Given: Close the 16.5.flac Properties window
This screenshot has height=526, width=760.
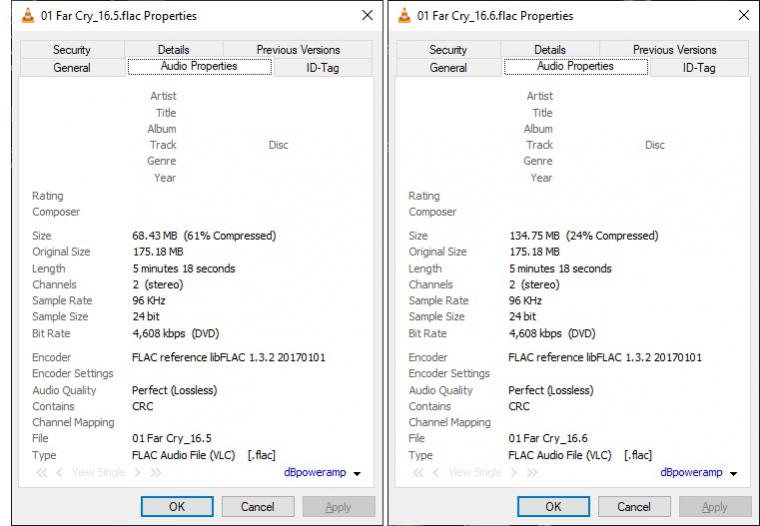Looking at the screenshot, I should point(366,16).
